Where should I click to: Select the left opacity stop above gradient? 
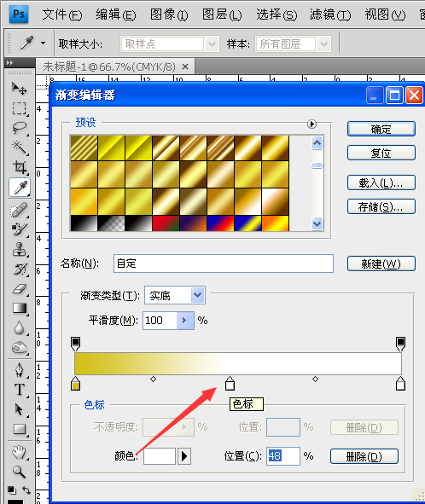pyautogui.click(x=75, y=344)
